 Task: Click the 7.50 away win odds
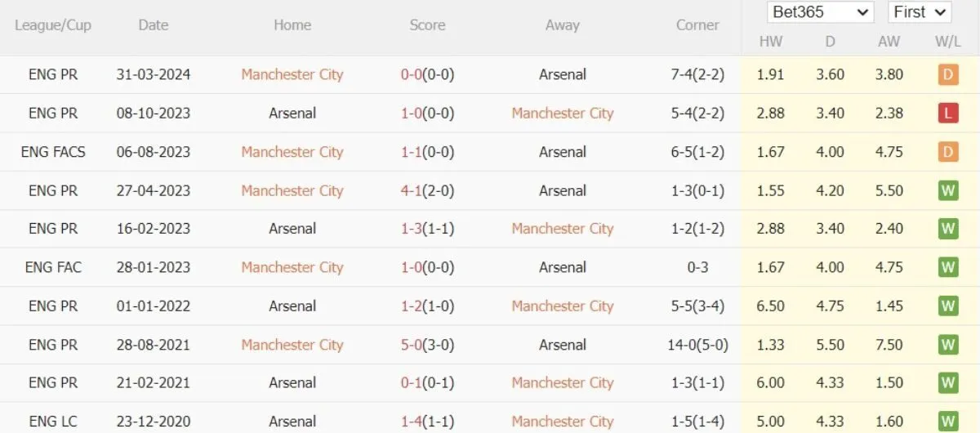[889, 345]
